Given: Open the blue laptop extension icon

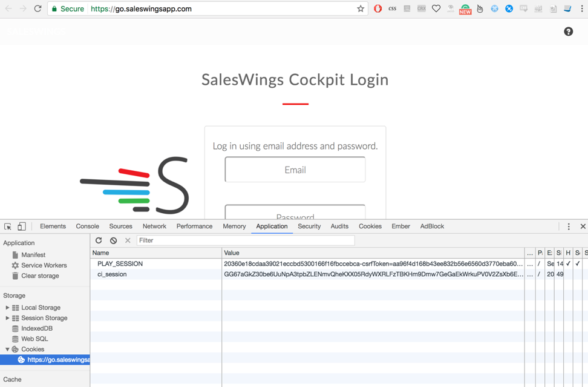Looking at the screenshot, I should point(567,8).
